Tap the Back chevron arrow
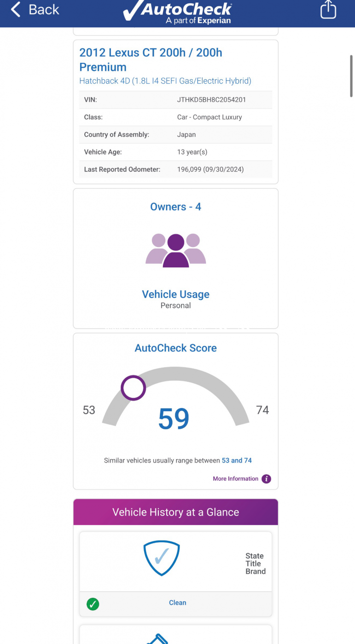The width and height of the screenshot is (355, 644). tap(16, 10)
